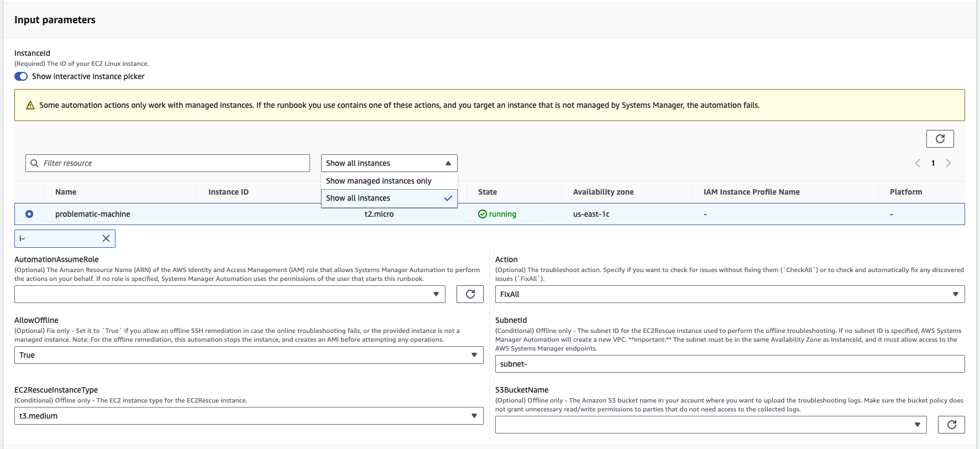Refresh the S3BucketName list
Viewport: 980px width, 449px height.
951,425
